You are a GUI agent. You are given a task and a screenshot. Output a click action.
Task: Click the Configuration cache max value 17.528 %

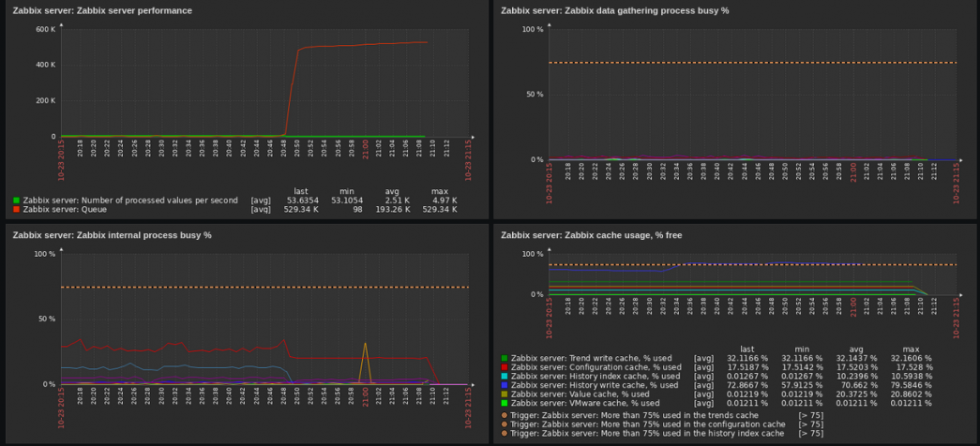(x=913, y=367)
